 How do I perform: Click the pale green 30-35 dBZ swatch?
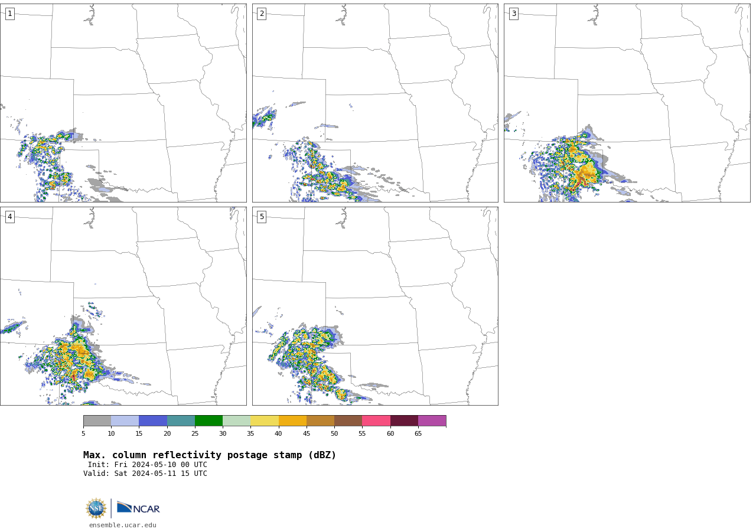236,420
